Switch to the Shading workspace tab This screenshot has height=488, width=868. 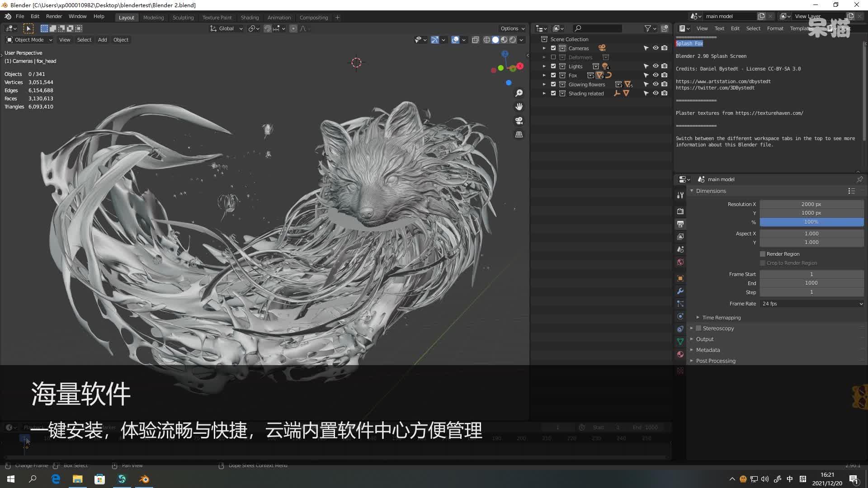[250, 18]
